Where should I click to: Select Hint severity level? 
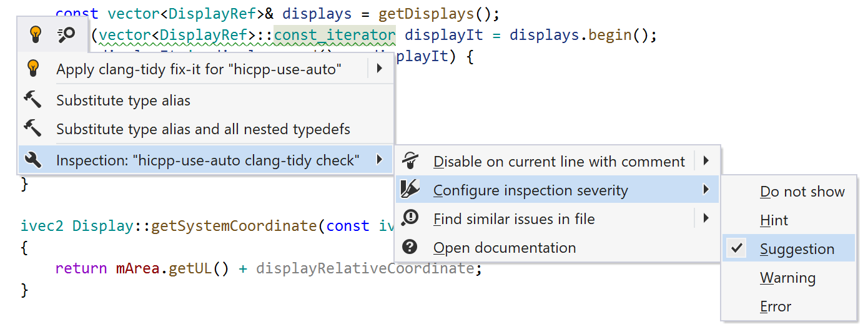(774, 220)
